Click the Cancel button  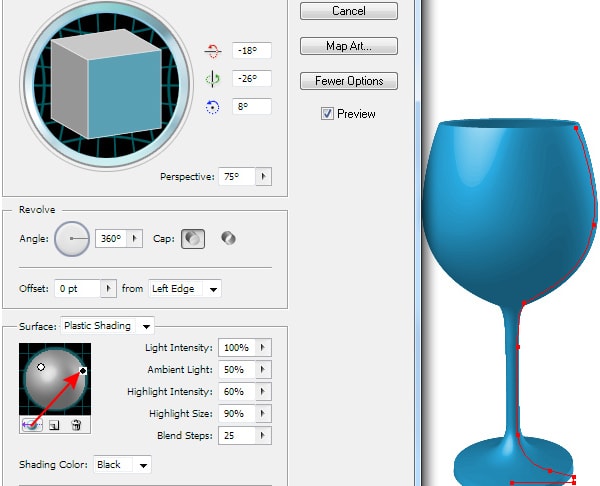pos(349,11)
